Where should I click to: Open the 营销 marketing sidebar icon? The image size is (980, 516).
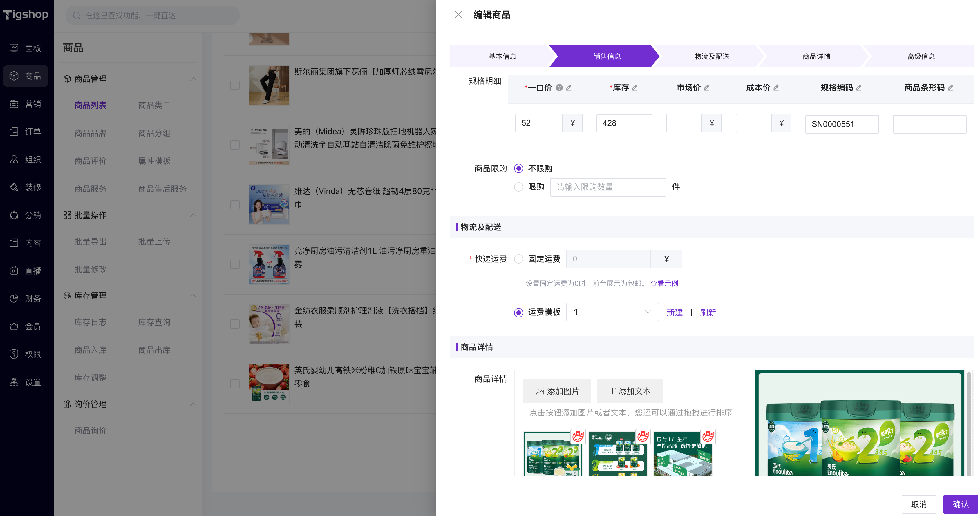click(14, 103)
